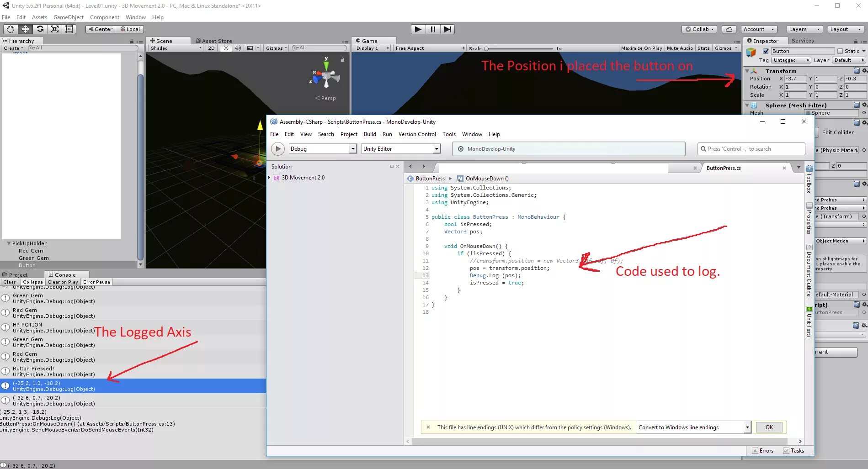This screenshot has width=868, height=469.
Task: Select the Rect tool in Unity toolbar
Action: [x=69, y=29]
